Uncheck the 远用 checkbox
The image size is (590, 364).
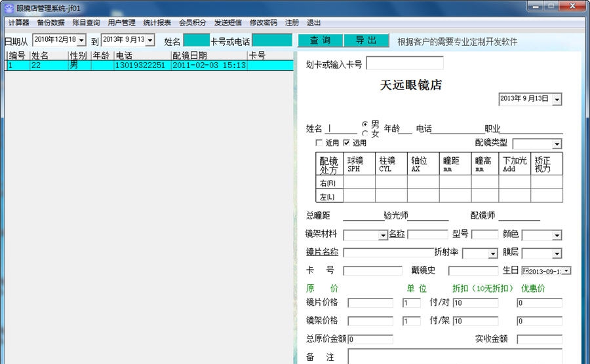pos(347,143)
